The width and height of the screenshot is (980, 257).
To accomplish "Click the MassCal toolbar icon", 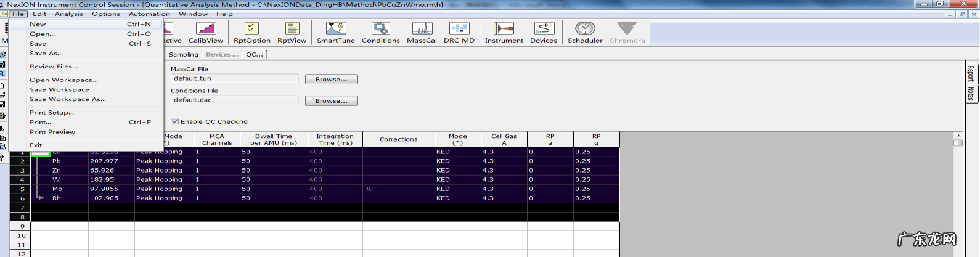I will [x=422, y=32].
